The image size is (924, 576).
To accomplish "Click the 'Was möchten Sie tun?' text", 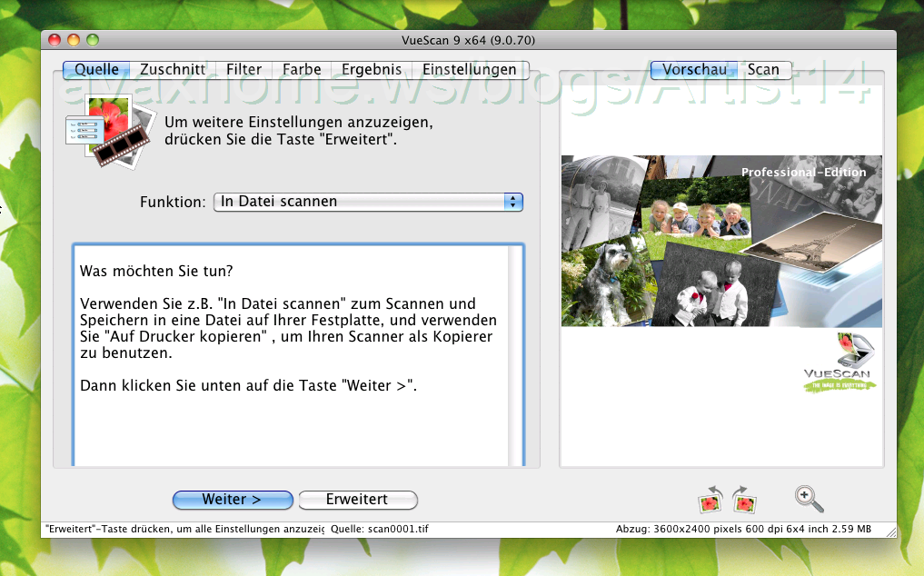I will [156, 272].
